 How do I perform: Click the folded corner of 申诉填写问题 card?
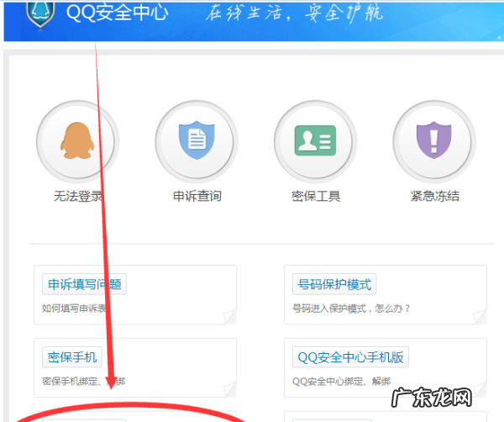tap(230, 317)
